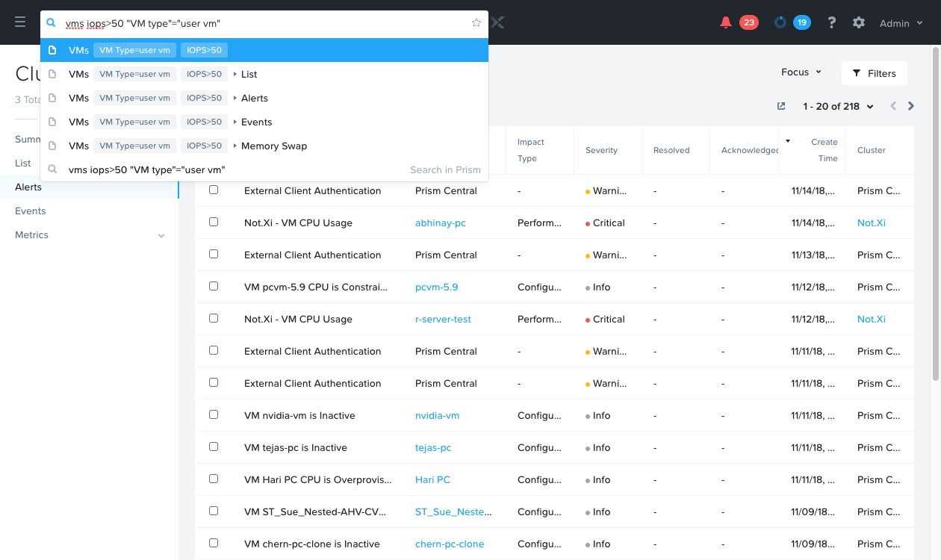Expand the 1 - 20 of 218 pager dropdown

click(x=838, y=106)
